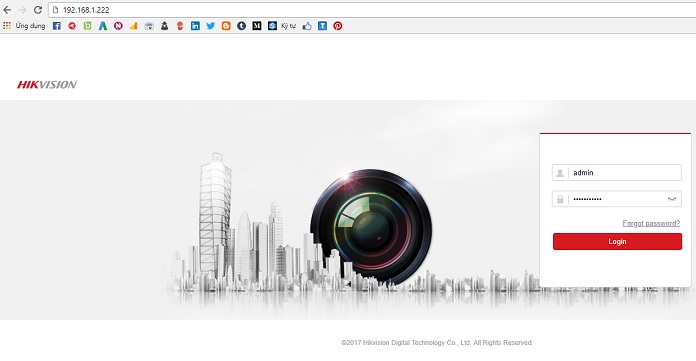
Task: Open the Medium bookmark
Action: click(x=257, y=26)
